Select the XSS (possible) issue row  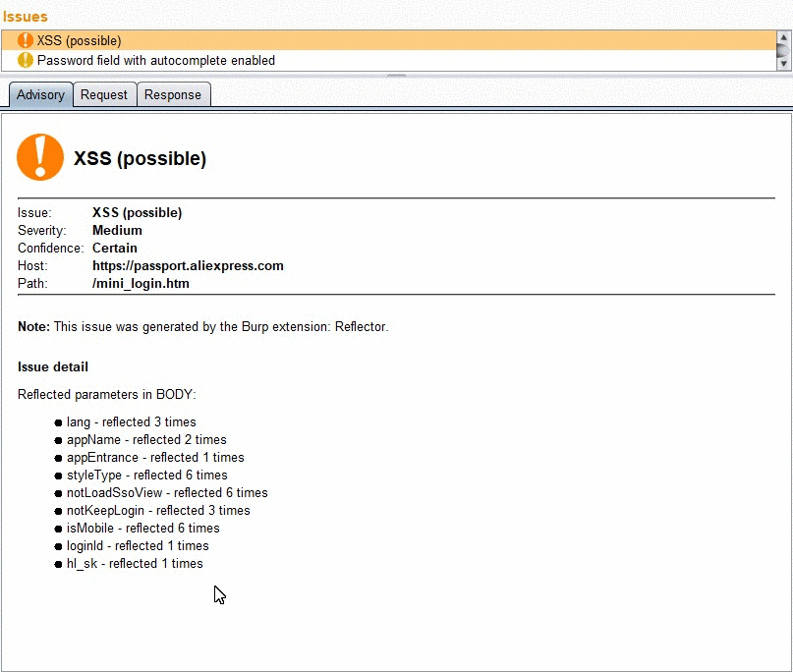(x=388, y=40)
